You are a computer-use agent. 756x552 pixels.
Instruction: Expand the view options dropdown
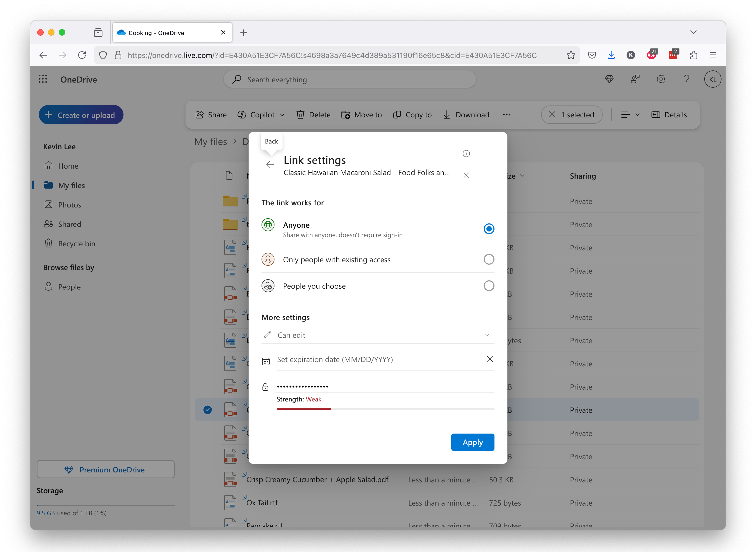[630, 115]
